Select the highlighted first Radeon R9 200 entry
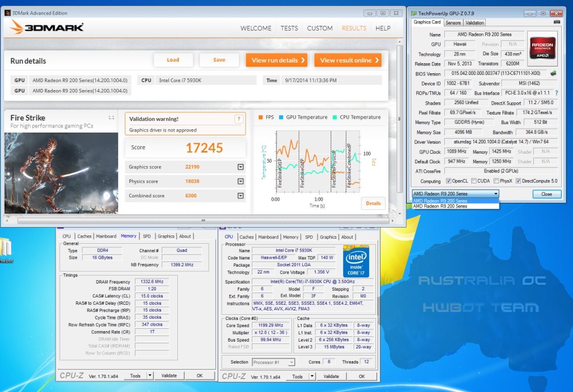573x392 pixels. pyautogui.click(x=455, y=201)
